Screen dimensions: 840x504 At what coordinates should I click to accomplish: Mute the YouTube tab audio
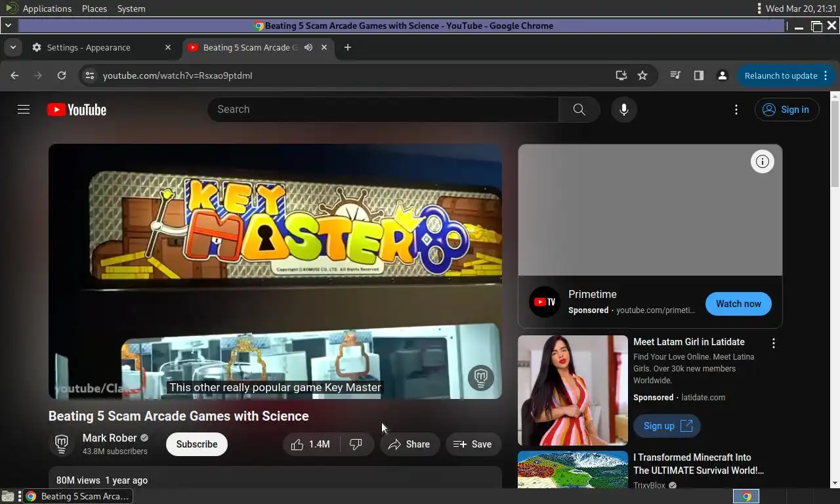click(x=308, y=47)
